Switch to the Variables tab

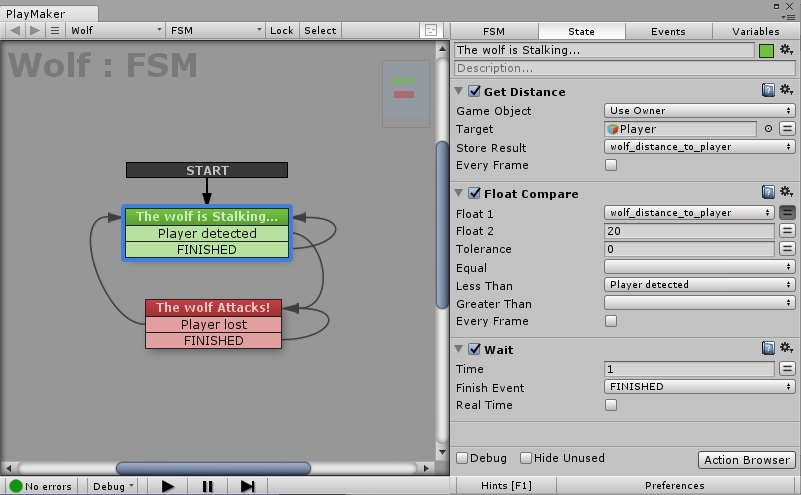tap(755, 31)
